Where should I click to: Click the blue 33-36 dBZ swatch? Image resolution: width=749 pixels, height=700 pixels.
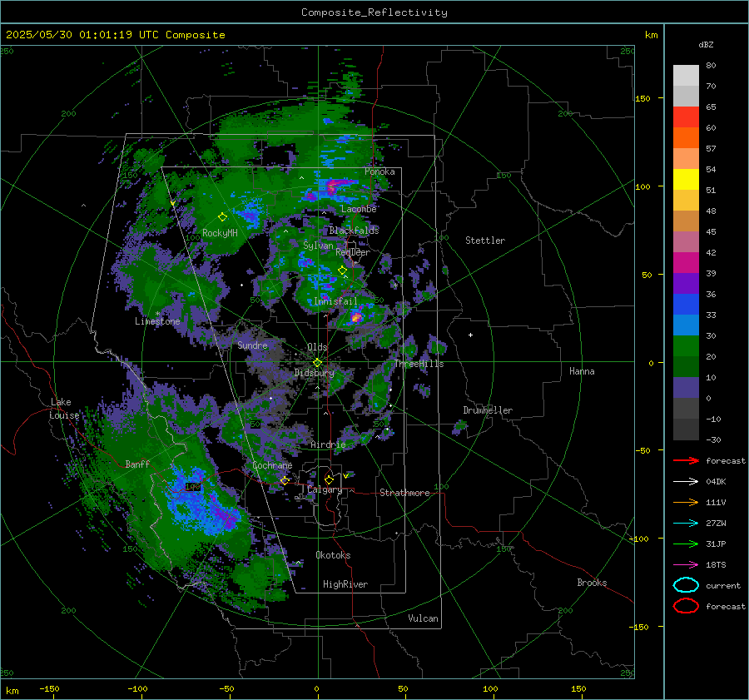(x=686, y=304)
